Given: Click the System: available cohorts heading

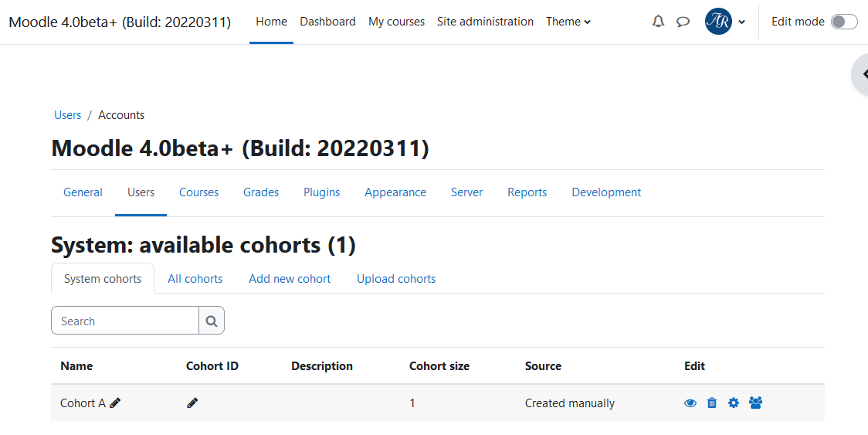Looking at the screenshot, I should [x=203, y=245].
